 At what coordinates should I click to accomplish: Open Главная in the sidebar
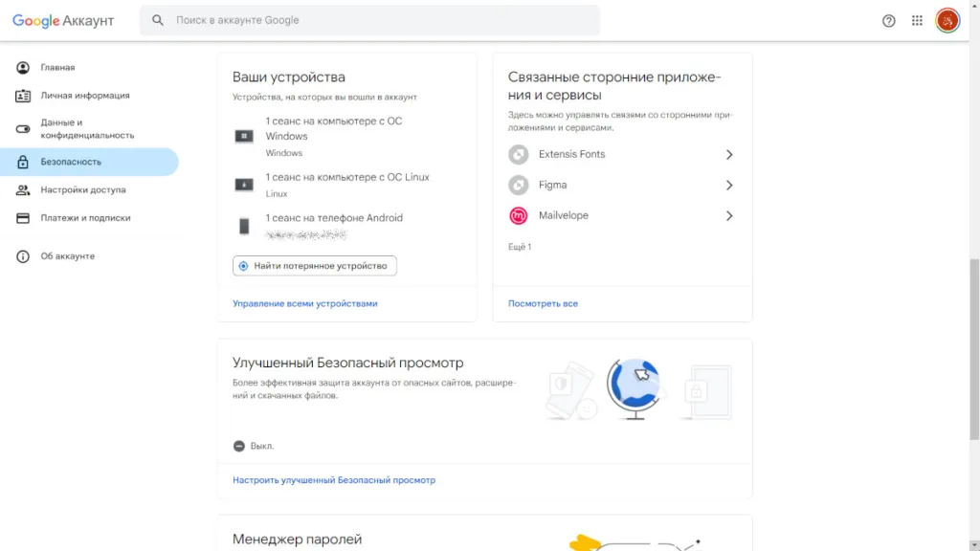coord(55,67)
